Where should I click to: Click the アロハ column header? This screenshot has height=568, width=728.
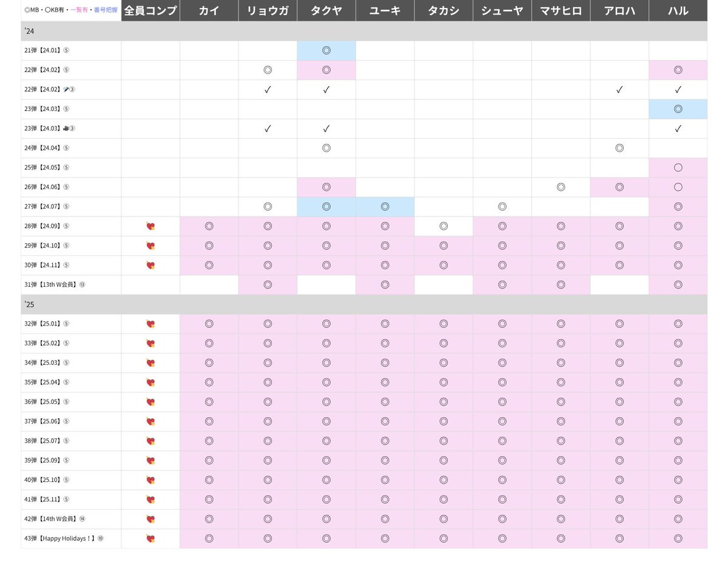click(619, 11)
